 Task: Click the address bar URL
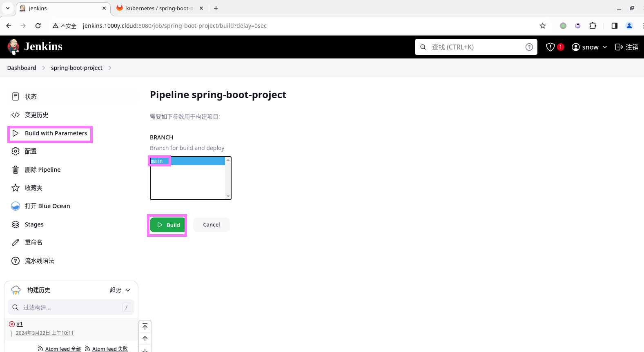pos(175,26)
